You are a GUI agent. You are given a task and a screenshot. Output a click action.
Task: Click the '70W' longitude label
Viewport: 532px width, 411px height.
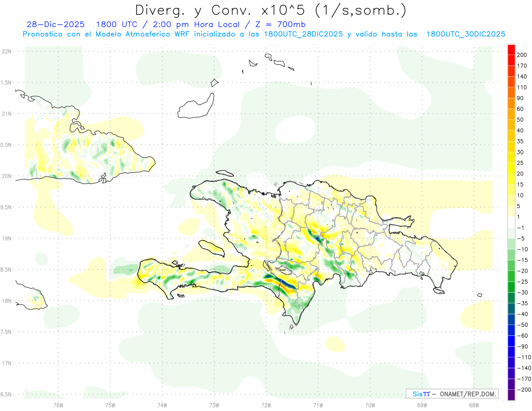click(370, 405)
